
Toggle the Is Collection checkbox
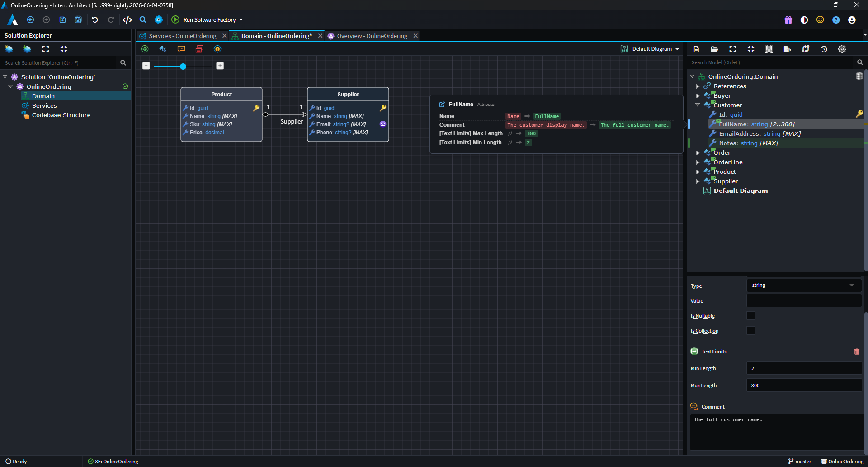(x=751, y=330)
